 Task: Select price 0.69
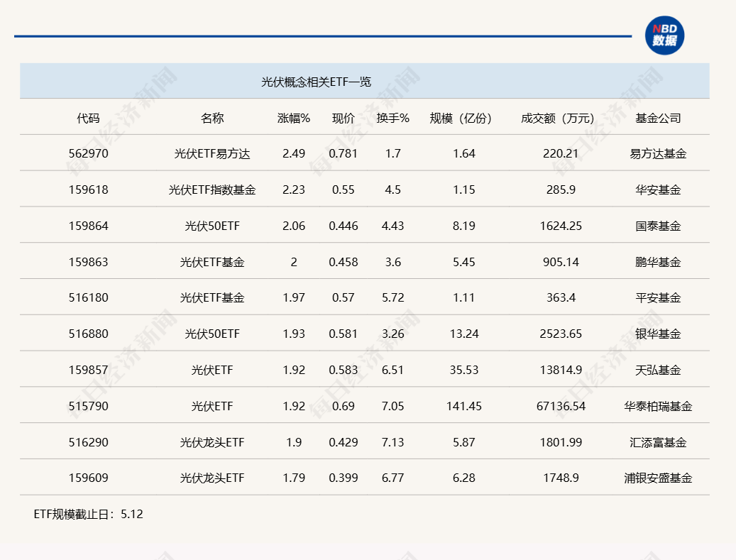(343, 406)
